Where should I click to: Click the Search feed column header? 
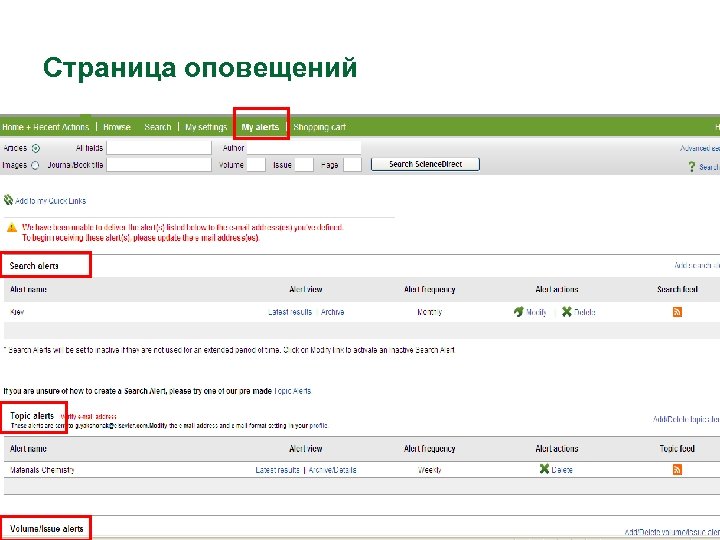(677, 289)
